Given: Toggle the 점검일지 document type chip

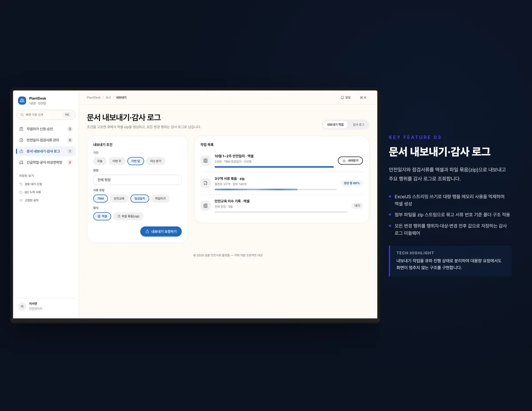Looking at the screenshot, I should pos(140,198).
